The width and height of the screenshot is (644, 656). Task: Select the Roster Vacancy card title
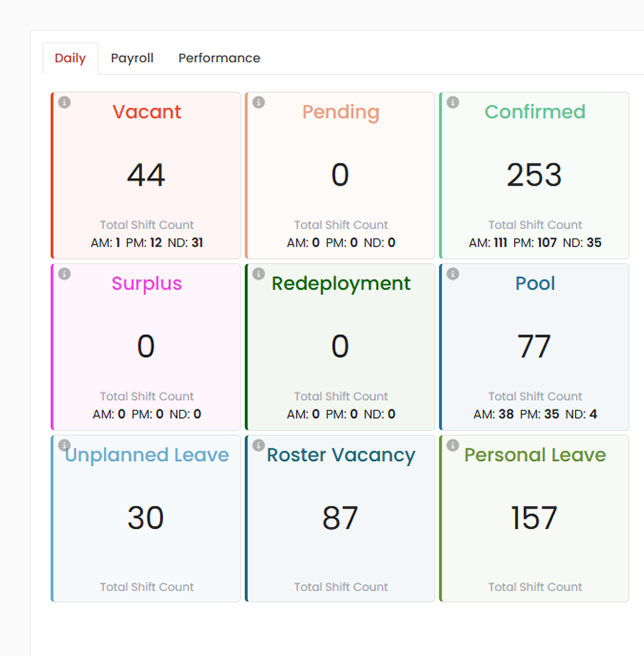tap(341, 455)
